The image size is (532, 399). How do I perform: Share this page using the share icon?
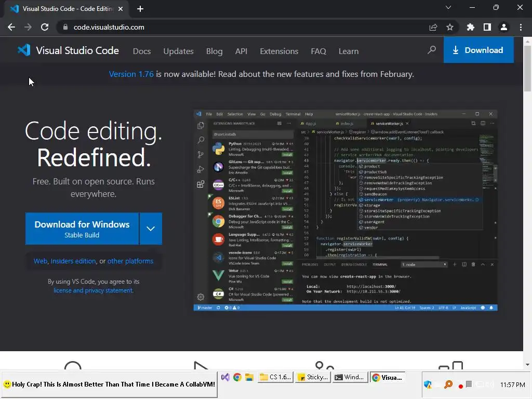(433, 27)
